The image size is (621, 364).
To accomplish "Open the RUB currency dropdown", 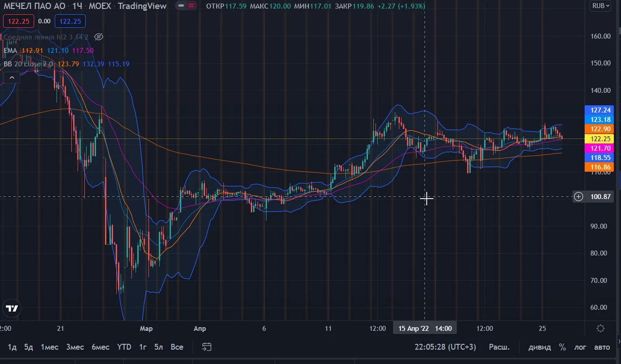I will click(x=601, y=6).
